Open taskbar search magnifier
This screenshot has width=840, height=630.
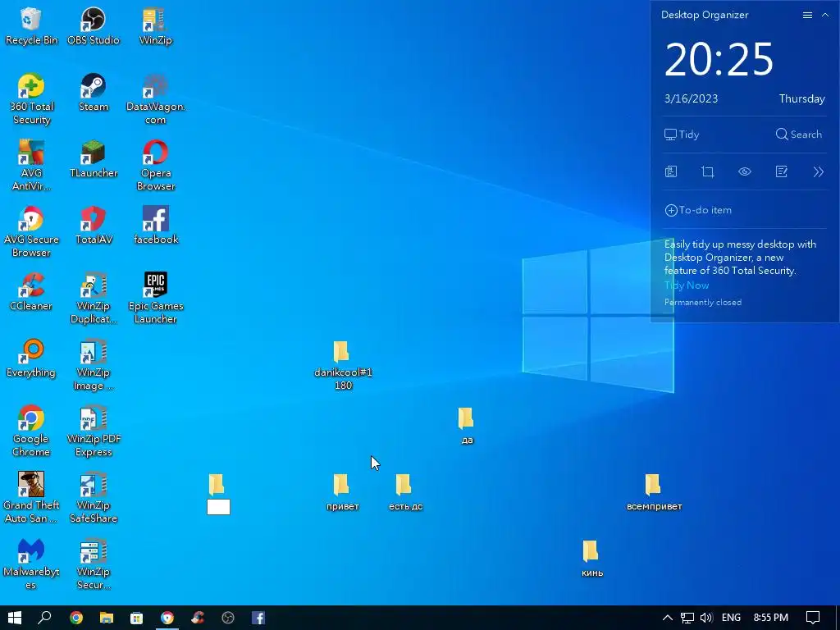(45, 618)
